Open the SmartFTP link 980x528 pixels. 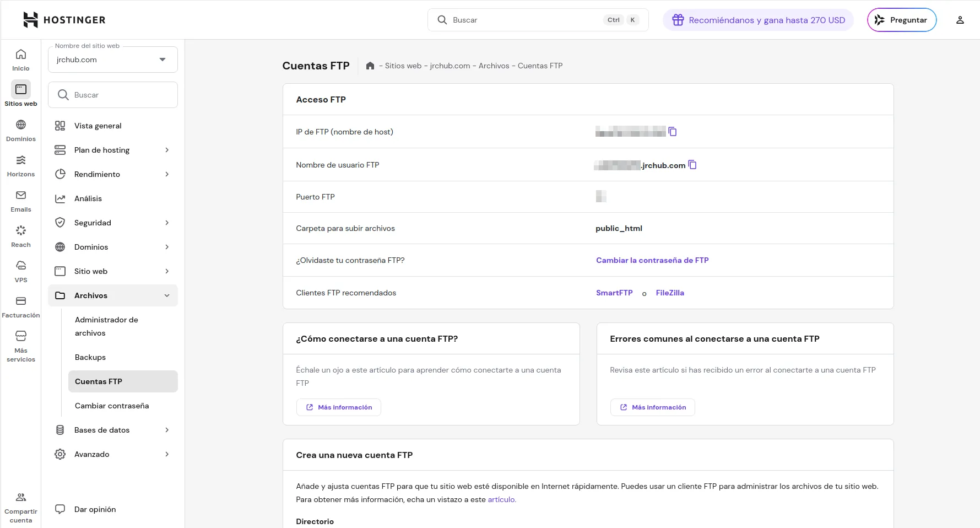click(614, 293)
